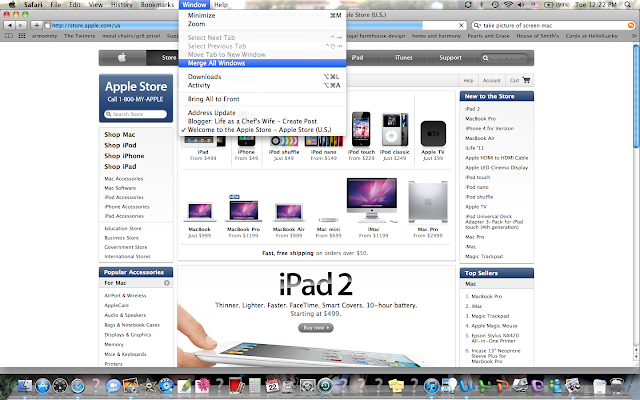Open the Education Store link
This screenshot has width=640, height=400.
click(x=123, y=229)
